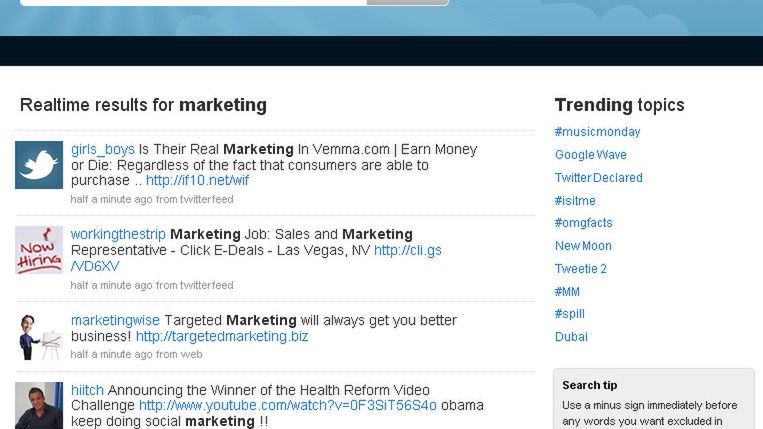
Task: Select #omgfacts trending topic
Action: pyautogui.click(x=583, y=223)
